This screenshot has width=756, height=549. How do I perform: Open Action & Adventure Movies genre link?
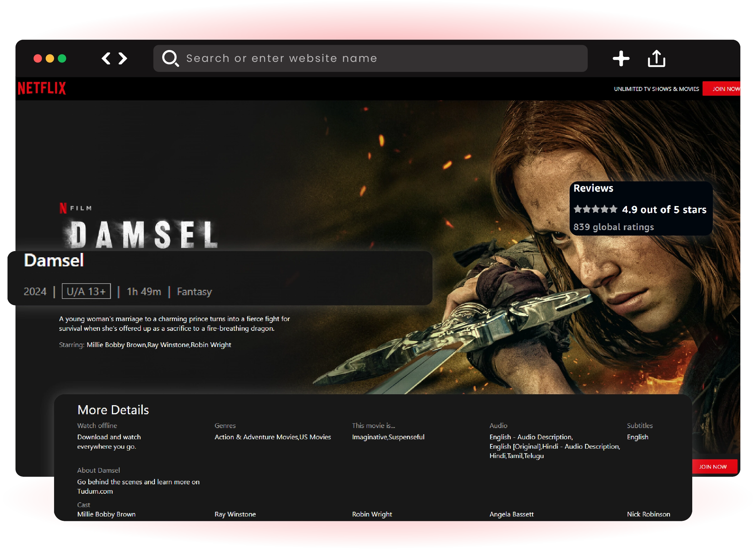(x=256, y=437)
